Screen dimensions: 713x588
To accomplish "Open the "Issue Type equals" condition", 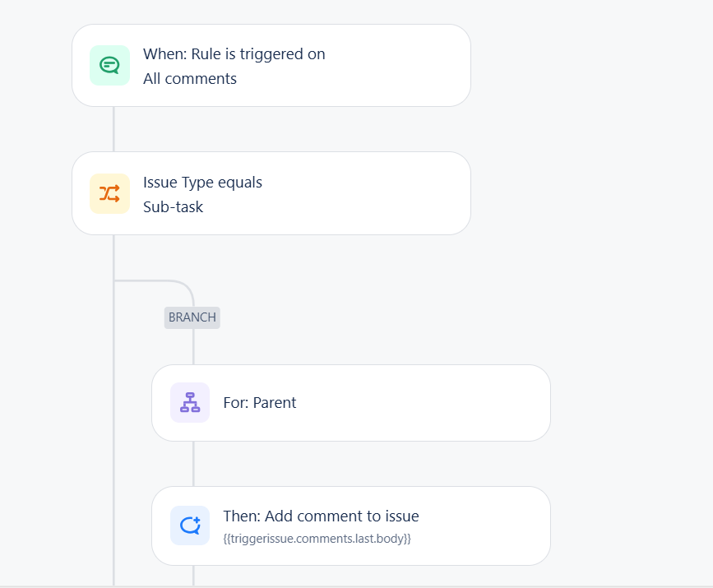I will (202, 183).
